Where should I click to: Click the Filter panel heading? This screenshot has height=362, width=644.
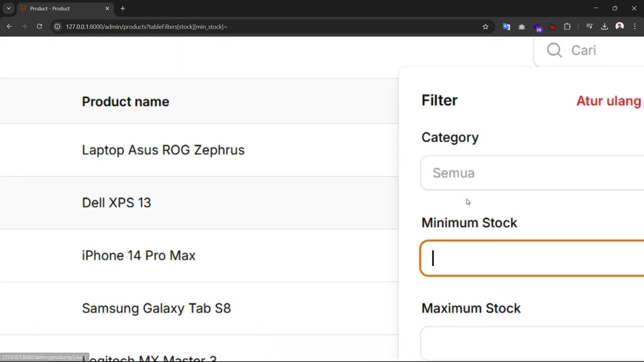tap(439, 101)
